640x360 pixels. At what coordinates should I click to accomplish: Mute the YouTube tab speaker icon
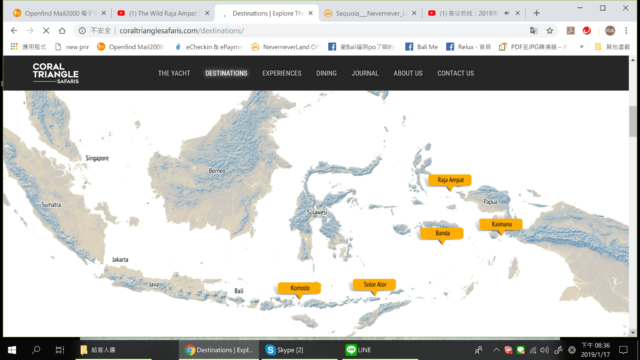tap(507, 13)
